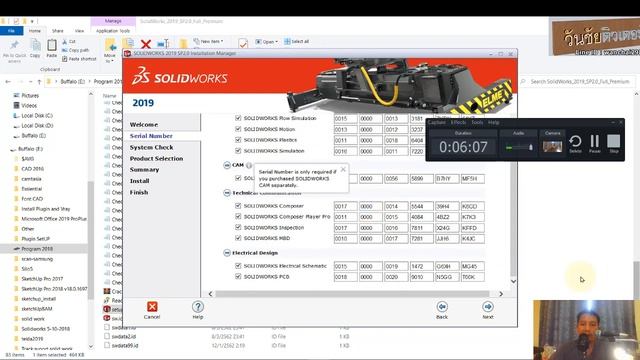Image resolution: width=640 pixels, height=360 pixels.
Task: Select Welcome step in installer sidebar
Action: [144, 124]
